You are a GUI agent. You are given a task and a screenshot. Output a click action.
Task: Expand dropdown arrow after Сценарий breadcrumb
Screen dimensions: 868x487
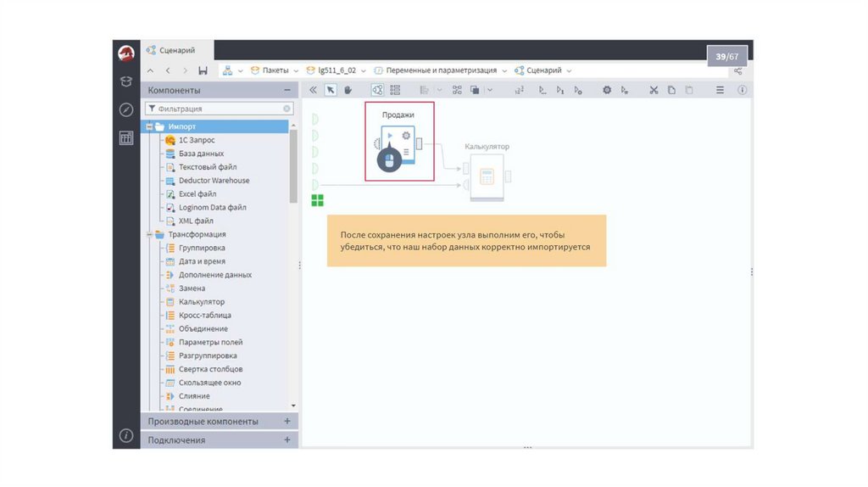point(569,71)
